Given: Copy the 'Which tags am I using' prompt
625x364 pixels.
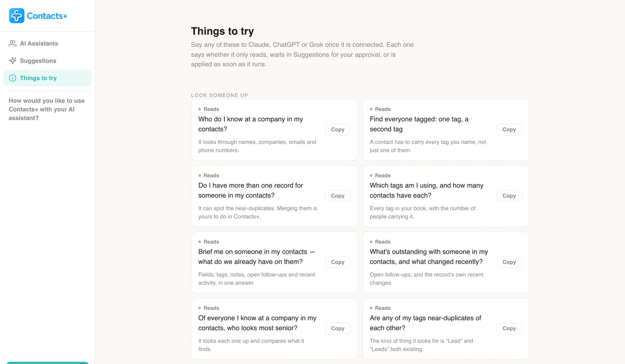Looking at the screenshot, I should click(x=509, y=196).
